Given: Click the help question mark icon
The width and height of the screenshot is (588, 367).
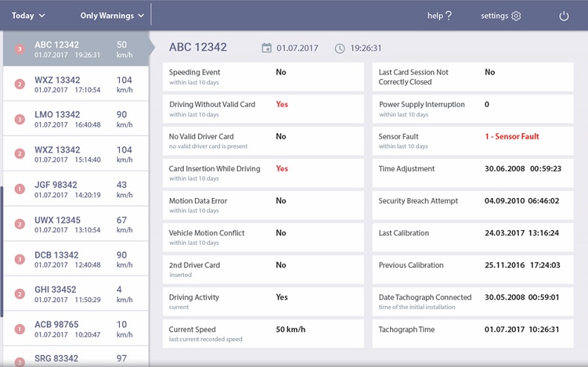Looking at the screenshot, I should [449, 16].
